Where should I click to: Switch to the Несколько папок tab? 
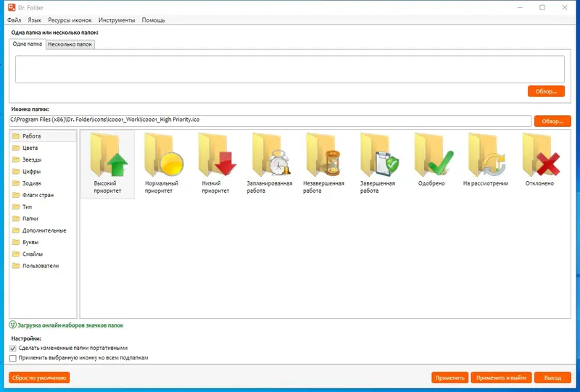point(70,44)
